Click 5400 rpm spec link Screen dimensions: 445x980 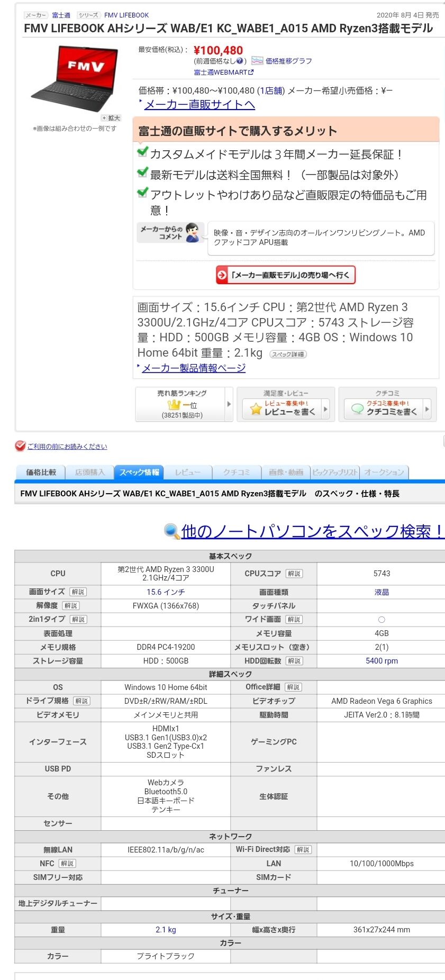click(x=382, y=661)
